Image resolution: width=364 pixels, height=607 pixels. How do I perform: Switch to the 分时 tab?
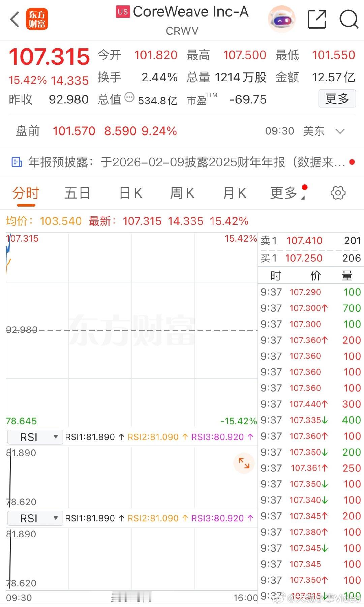pos(26,193)
